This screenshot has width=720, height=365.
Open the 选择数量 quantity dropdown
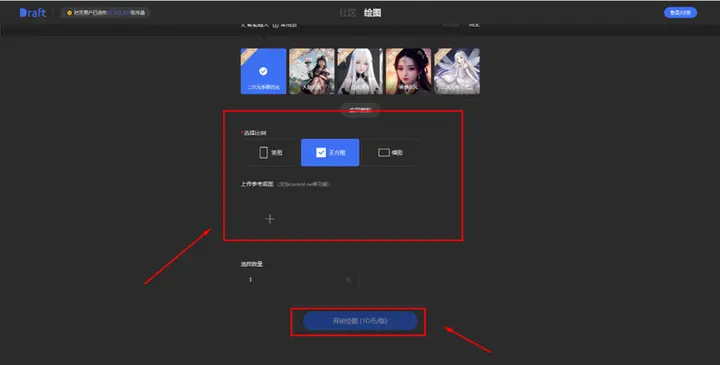[299, 280]
